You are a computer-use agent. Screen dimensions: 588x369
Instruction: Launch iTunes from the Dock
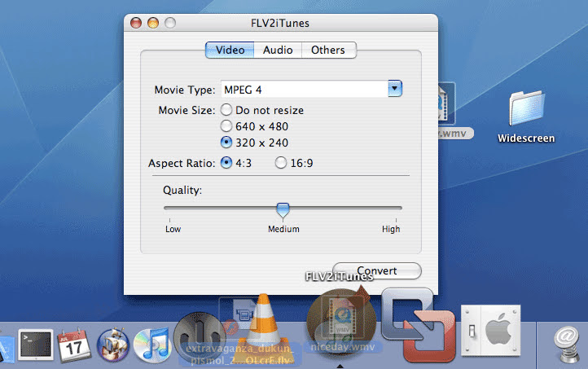pyautogui.click(x=152, y=345)
